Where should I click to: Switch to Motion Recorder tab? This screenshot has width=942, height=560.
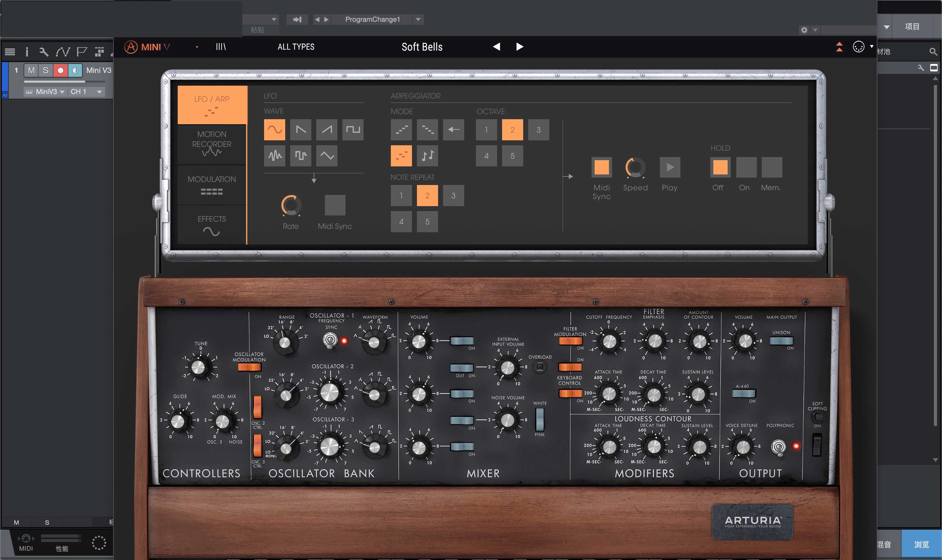pyautogui.click(x=212, y=145)
